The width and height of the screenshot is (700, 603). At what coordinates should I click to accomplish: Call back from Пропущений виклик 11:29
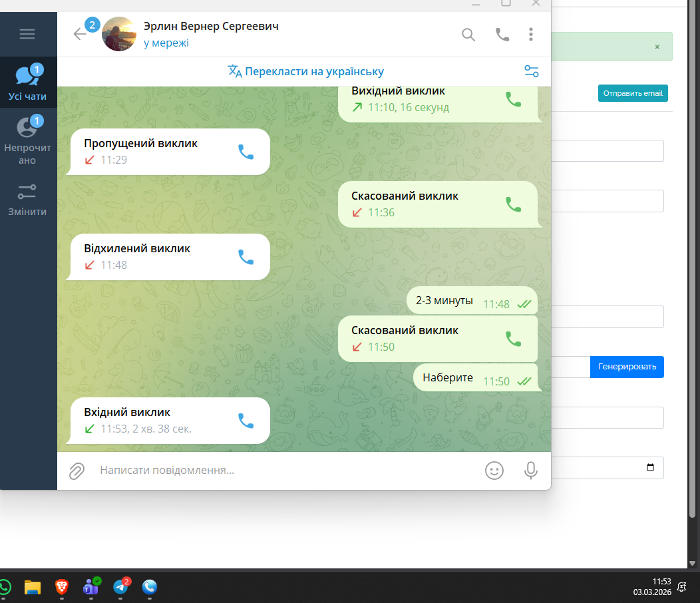[246, 152]
